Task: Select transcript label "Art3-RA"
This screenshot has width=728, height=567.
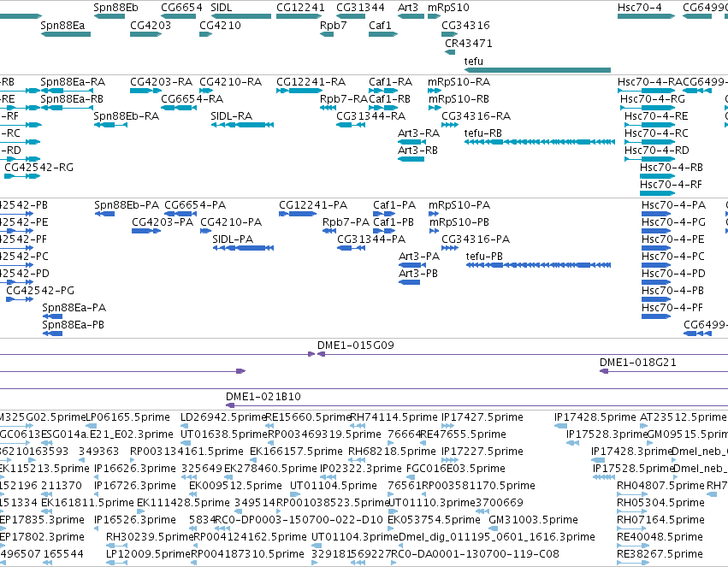Action: pyautogui.click(x=419, y=133)
